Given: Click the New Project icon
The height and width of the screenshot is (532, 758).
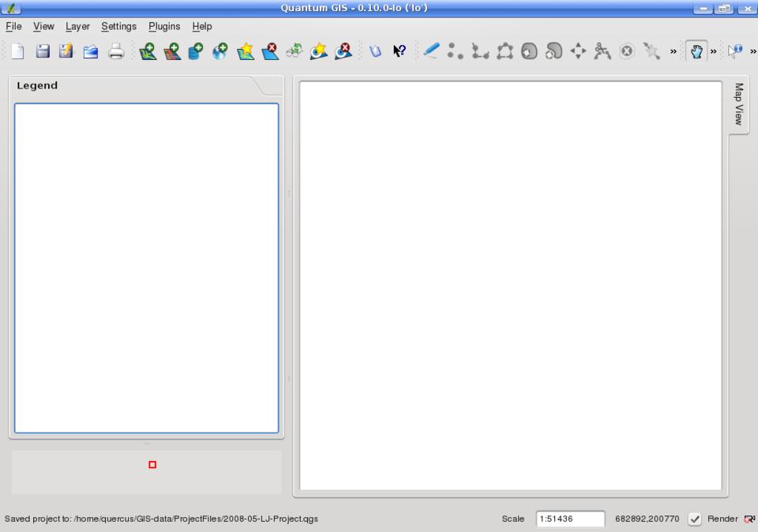Looking at the screenshot, I should [17, 51].
